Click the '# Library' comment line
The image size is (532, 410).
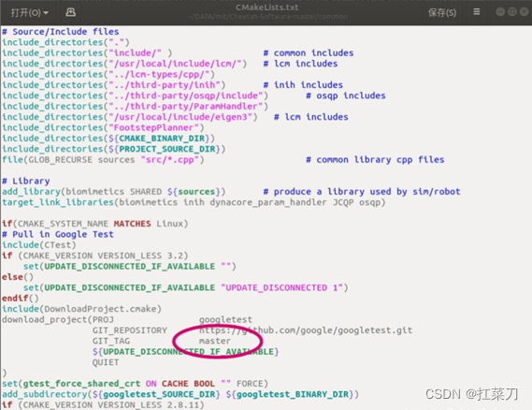pos(26,181)
